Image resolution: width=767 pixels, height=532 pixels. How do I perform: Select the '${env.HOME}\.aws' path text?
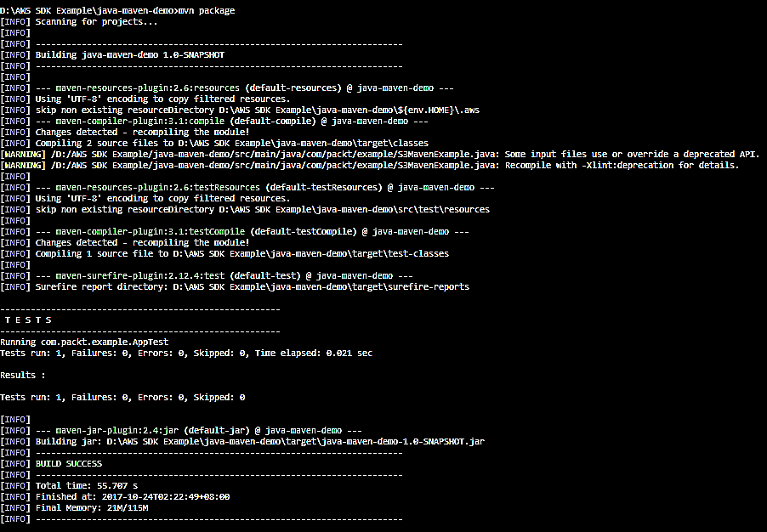point(440,110)
